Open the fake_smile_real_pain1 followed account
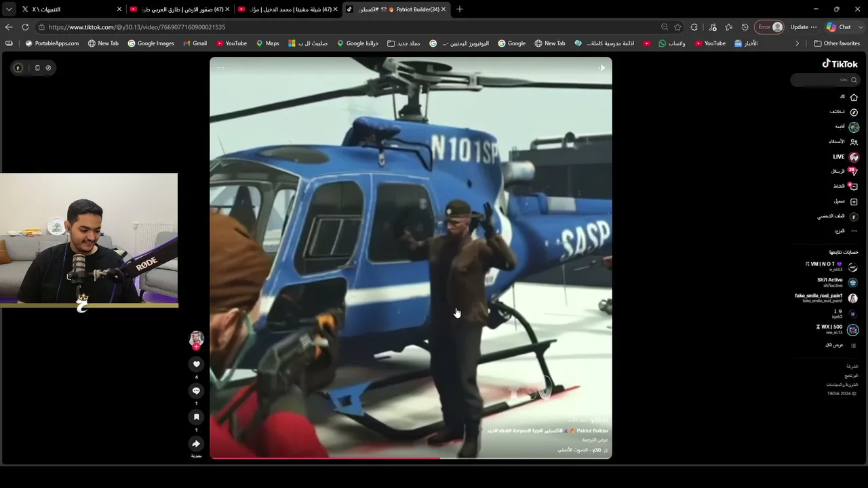This screenshot has width=868, height=488. [826, 298]
